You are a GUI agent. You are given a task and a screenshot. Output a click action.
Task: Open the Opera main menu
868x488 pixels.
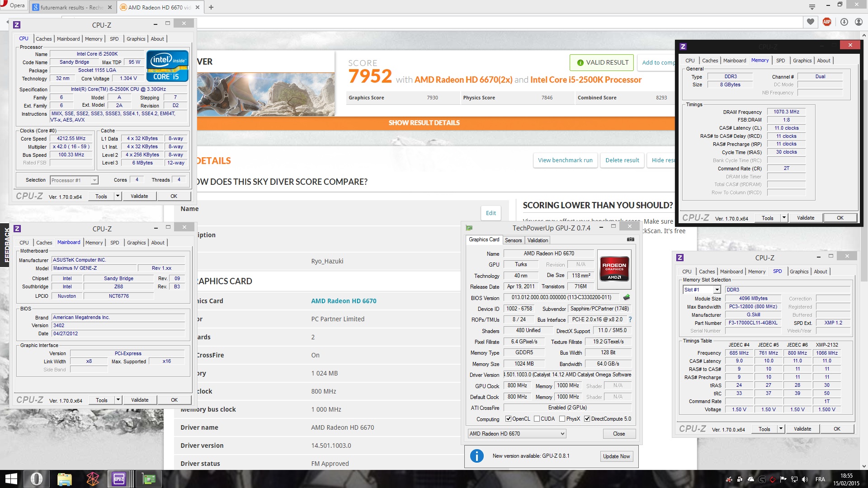[x=13, y=5]
